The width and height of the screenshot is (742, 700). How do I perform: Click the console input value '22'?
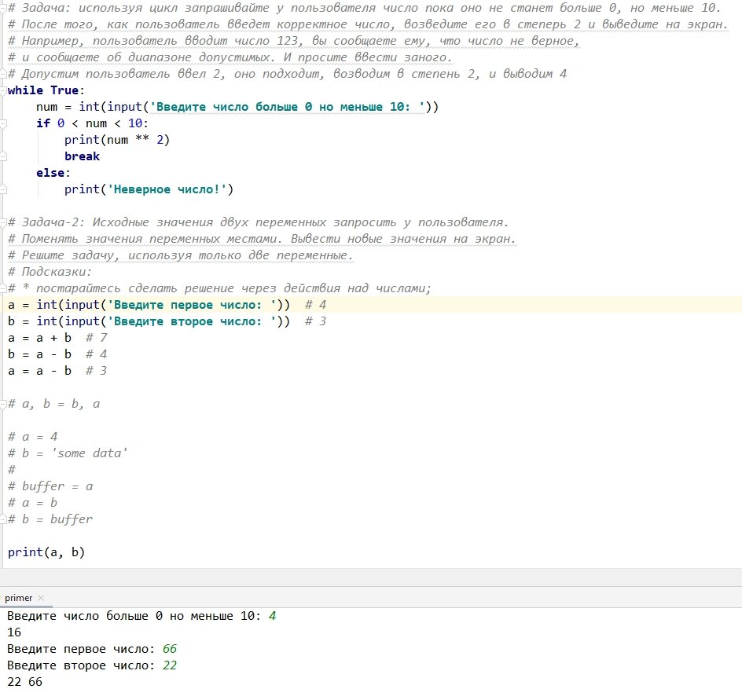[170, 665]
